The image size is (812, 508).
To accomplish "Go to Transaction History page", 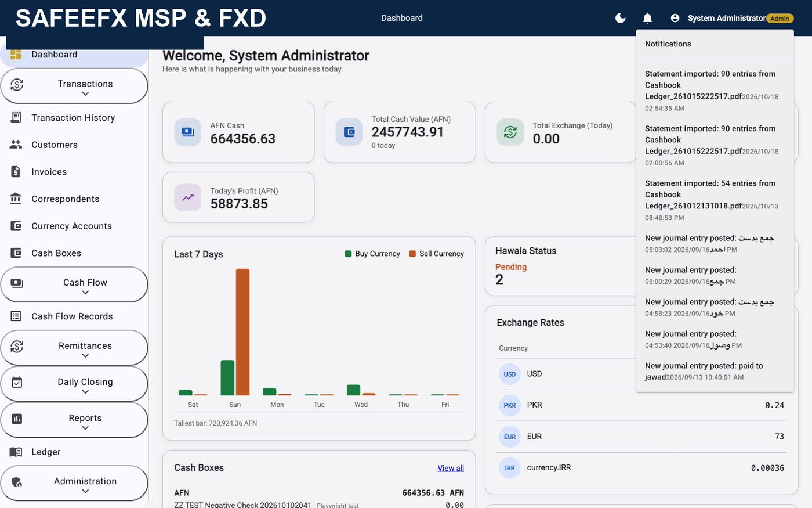I will pos(74,117).
